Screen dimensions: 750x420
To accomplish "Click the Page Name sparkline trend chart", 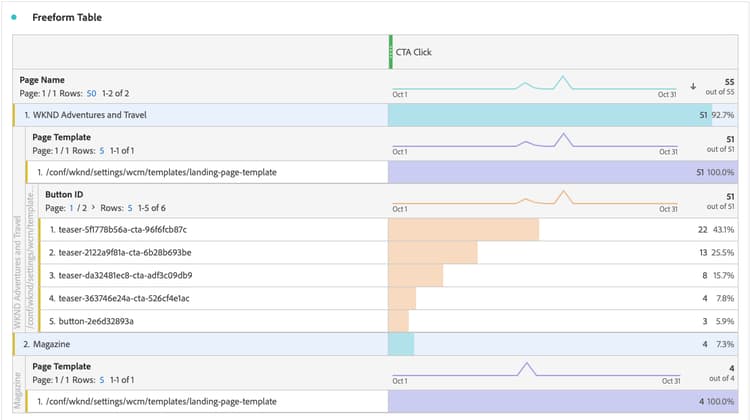I will [x=538, y=85].
